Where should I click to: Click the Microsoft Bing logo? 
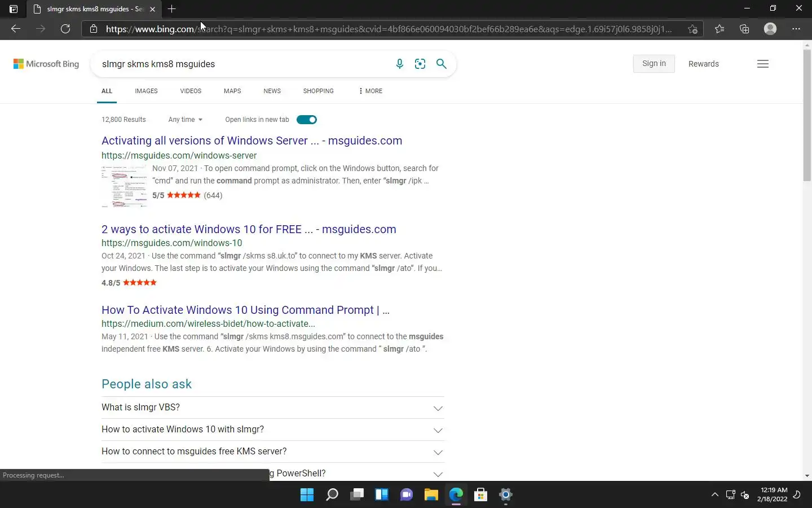(x=46, y=64)
